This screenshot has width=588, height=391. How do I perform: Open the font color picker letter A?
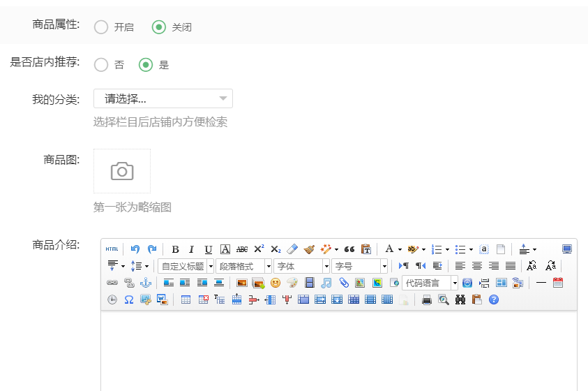click(x=389, y=249)
